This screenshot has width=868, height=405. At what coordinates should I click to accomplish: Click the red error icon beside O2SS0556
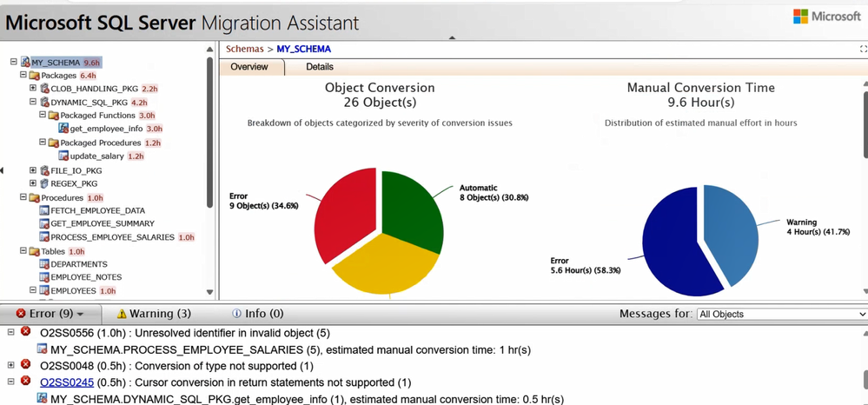click(x=25, y=331)
